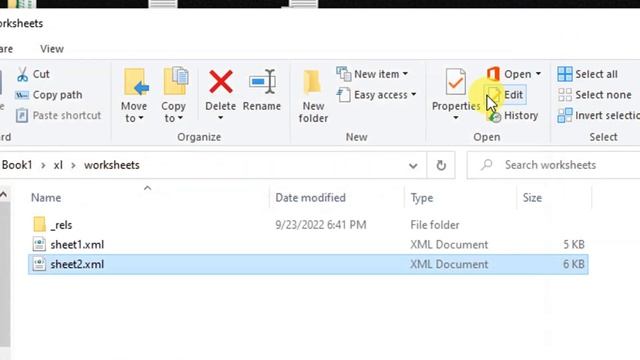Create a New folder with the ribbon icon
The image size is (640, 360).
tap(312, 82)
